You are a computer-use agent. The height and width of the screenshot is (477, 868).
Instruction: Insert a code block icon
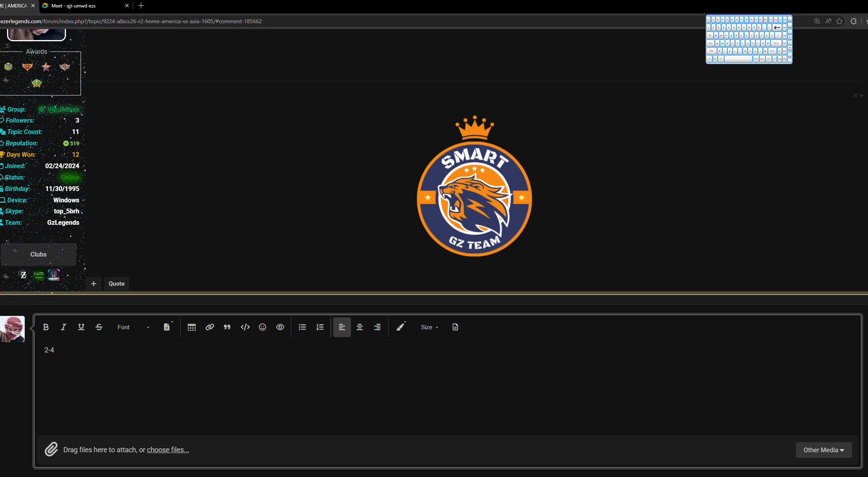(x=245, y=327)
